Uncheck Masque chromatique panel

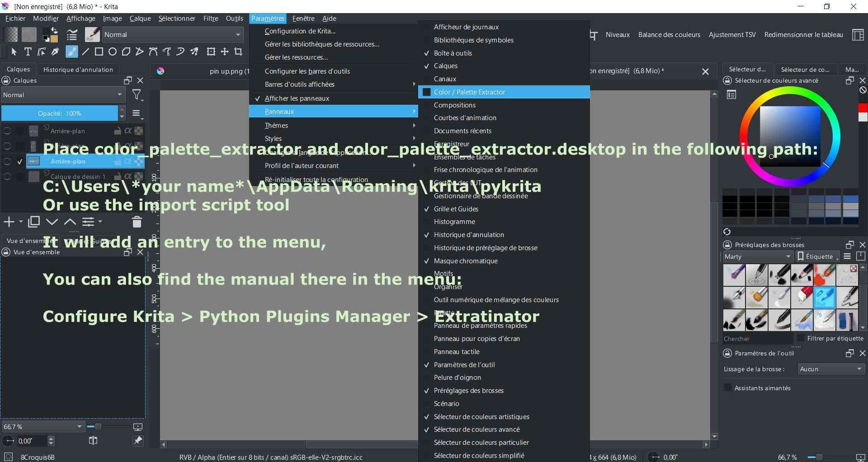(504, 261)
